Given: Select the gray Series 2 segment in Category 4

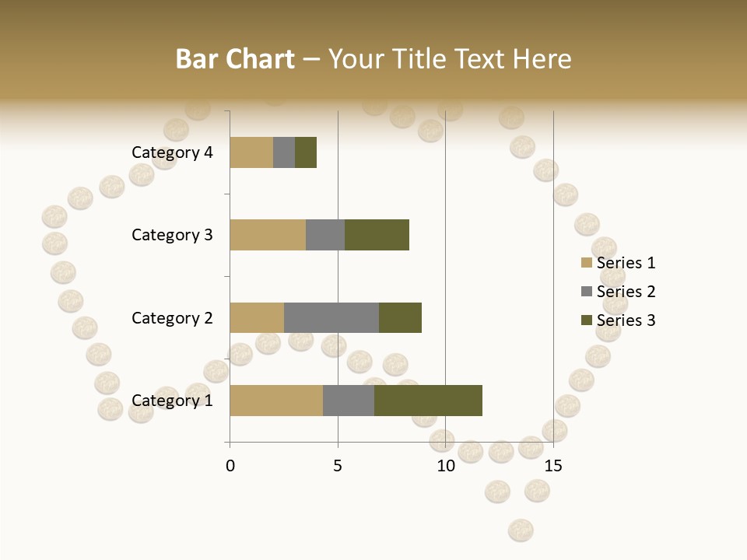Looking at the screenshot, I should (x=284, y=152).
